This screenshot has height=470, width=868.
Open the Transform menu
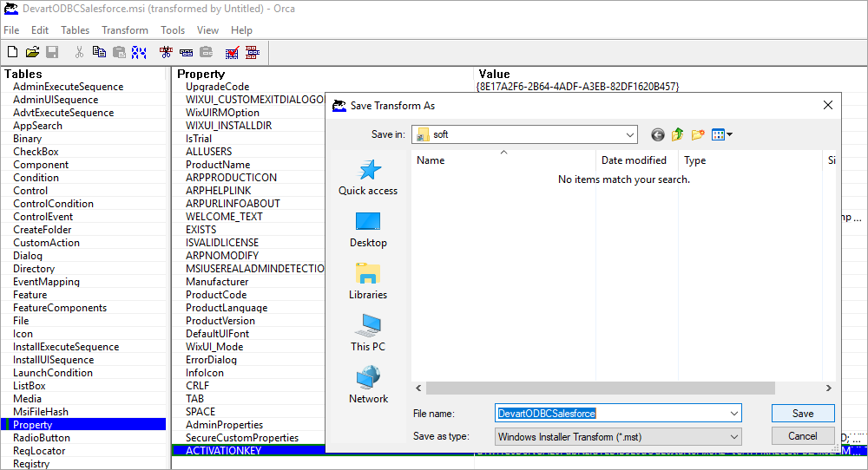click(124, 29)
